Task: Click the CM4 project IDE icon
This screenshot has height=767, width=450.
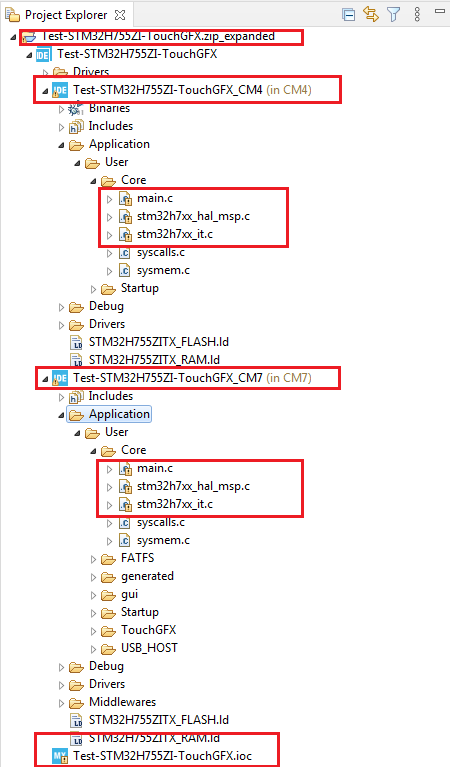Action: [x=60, y=90]
